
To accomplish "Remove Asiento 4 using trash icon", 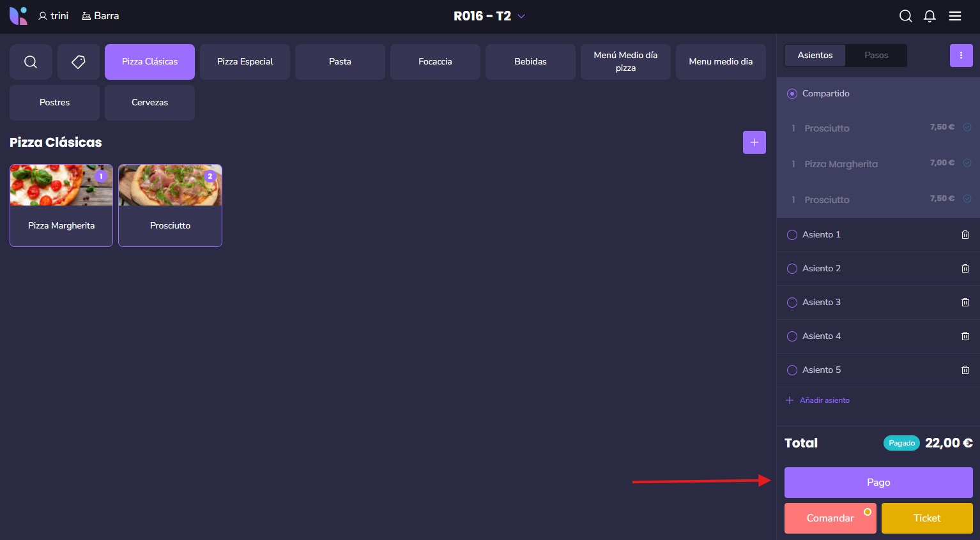I will point(965,336).
